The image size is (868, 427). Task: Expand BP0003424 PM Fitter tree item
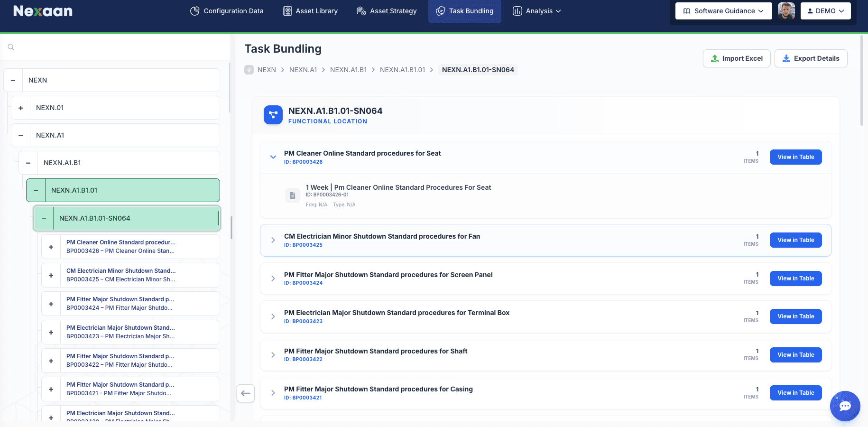[51, 304]
